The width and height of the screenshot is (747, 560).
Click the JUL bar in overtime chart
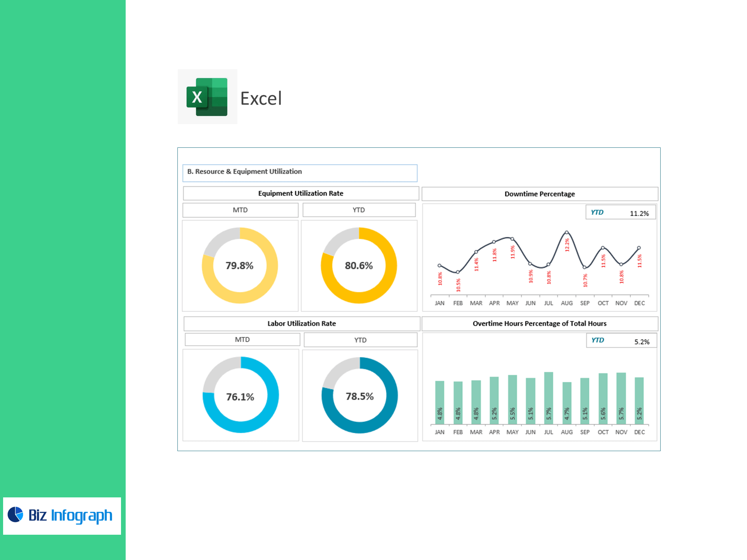(549, 397)
